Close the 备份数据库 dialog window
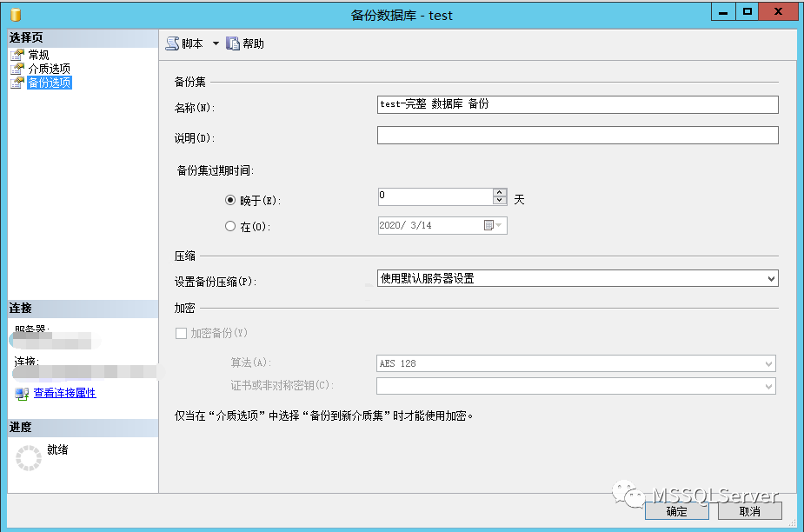Image resolution: width=804 pixels, height=532 pixels. pos(778,12)
